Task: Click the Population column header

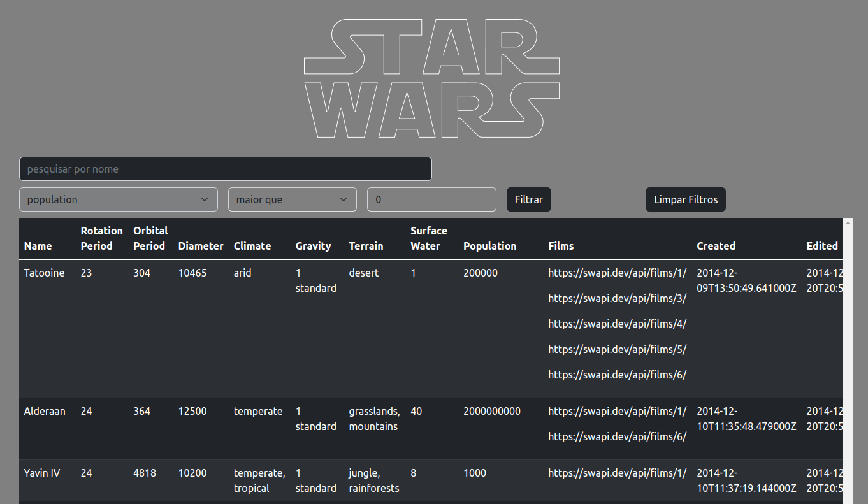Action: pyautogui.click(x=490, y=246)
